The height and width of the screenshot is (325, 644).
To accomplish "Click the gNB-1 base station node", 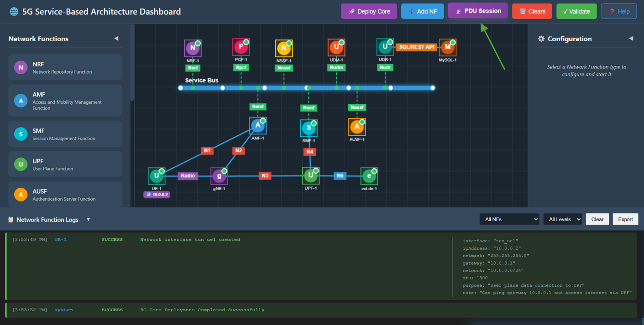I will pyautogui.click(x=219, y=176).
